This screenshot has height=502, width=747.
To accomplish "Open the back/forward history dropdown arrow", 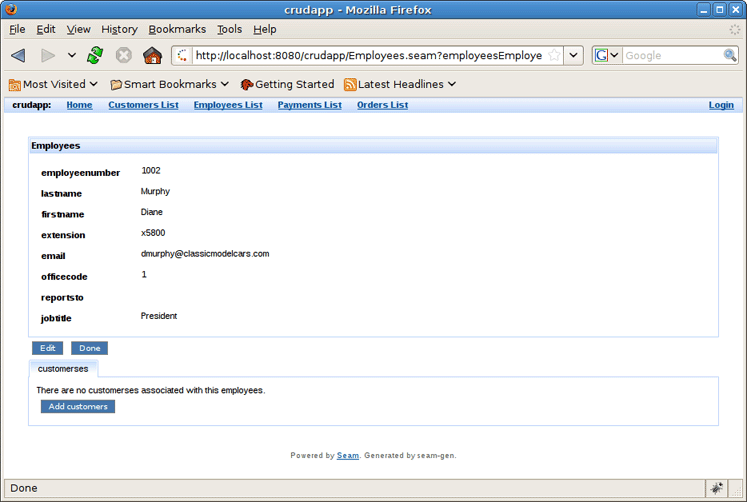I will click(71, 56).
